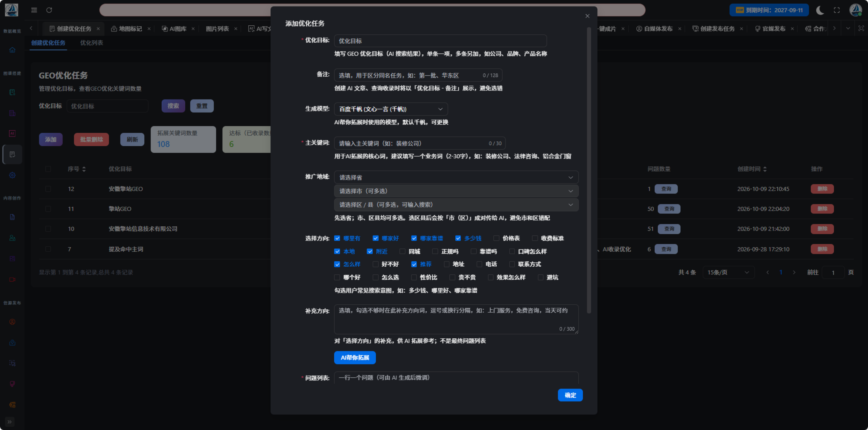Click into the 补充方向 textarea
868x430 pixels.
click(x=456, y=319)
